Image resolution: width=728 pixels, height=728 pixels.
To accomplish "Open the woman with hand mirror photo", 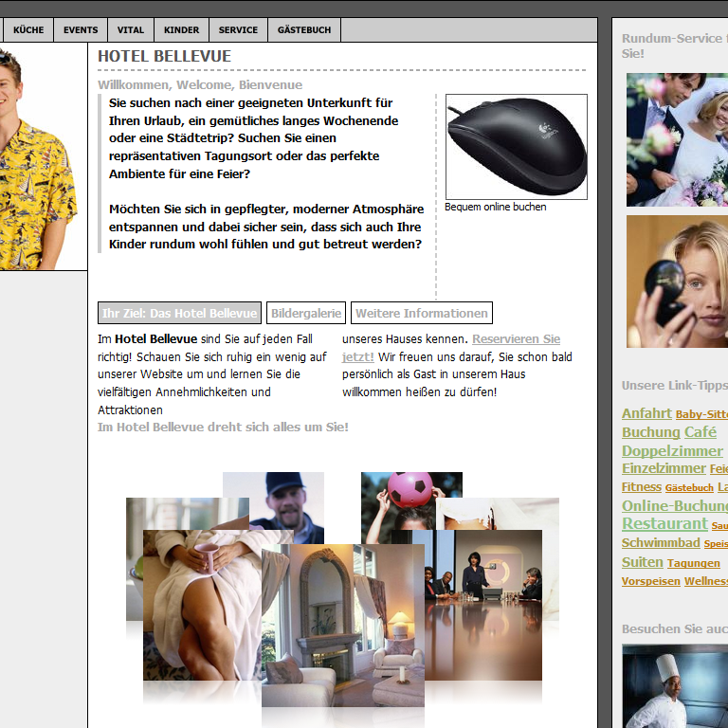I will pos(677,281).
